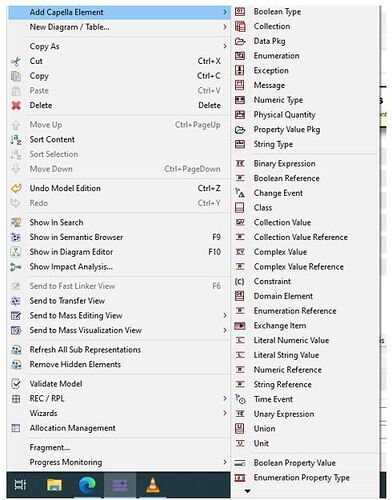Click the Time Event icon

(240, 399)
